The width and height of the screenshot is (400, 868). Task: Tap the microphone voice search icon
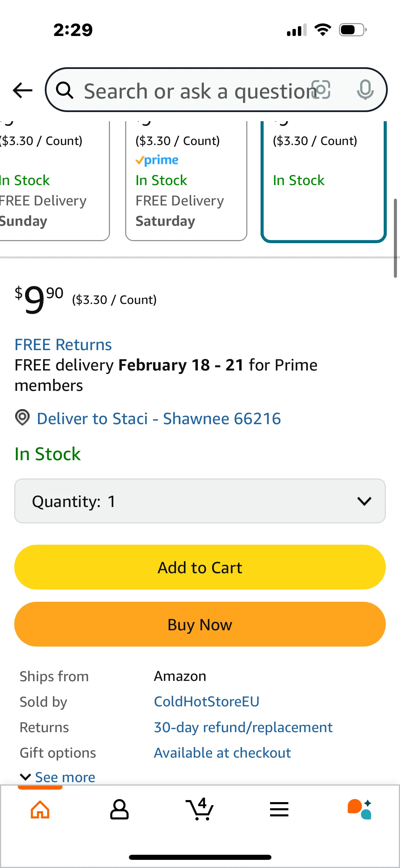tap(365, 90)
